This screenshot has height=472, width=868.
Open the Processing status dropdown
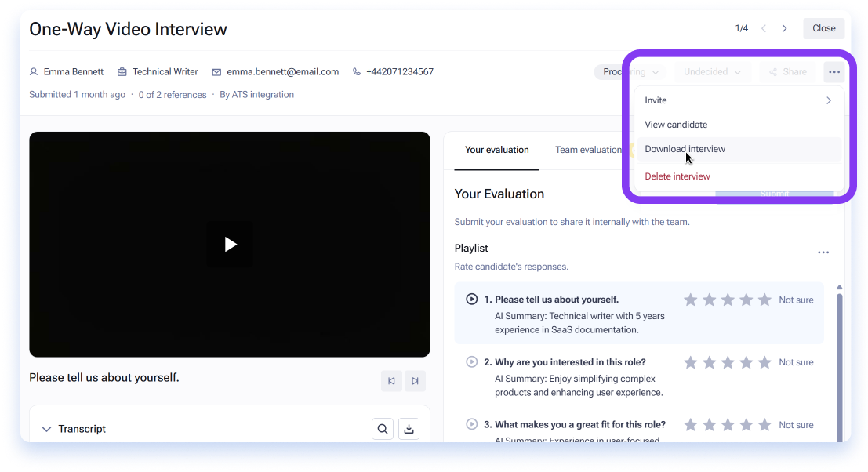[x=630, y=72]
